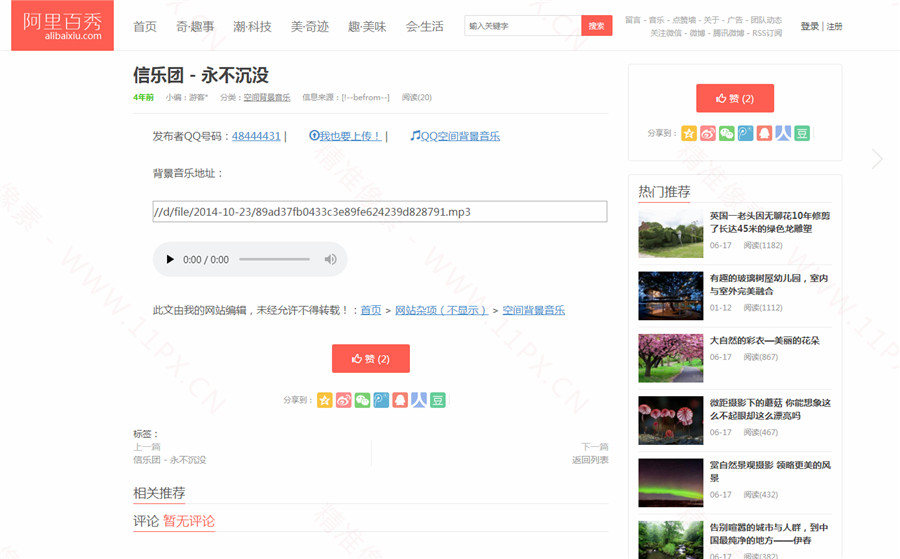Share to Tencent Weibo icon below the article

tap(381, 400)
